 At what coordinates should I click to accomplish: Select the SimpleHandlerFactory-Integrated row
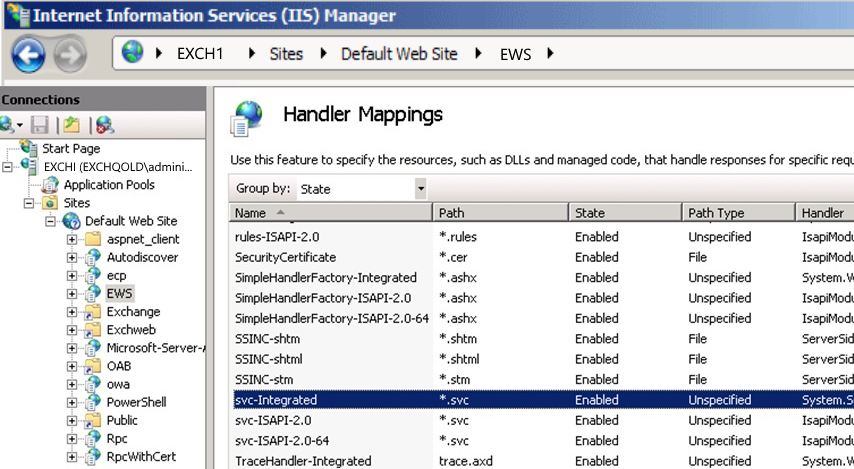pos(544,278)
